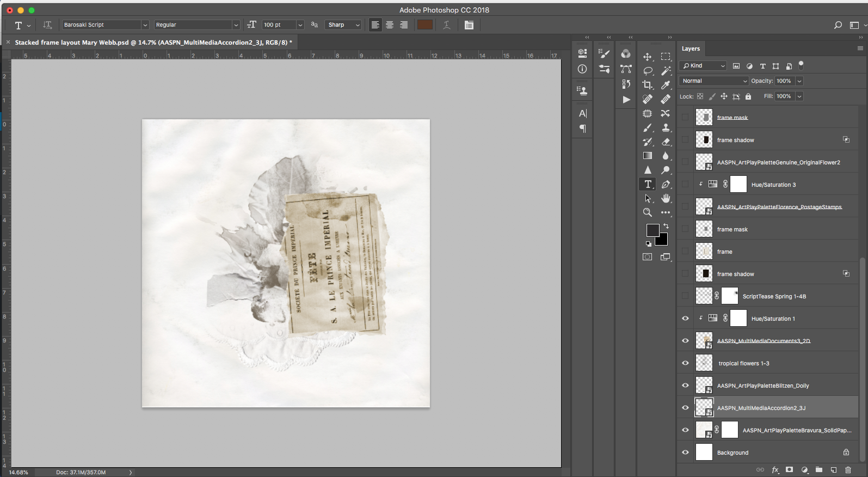
Task: Create a new layer
Action: point(834,470)
